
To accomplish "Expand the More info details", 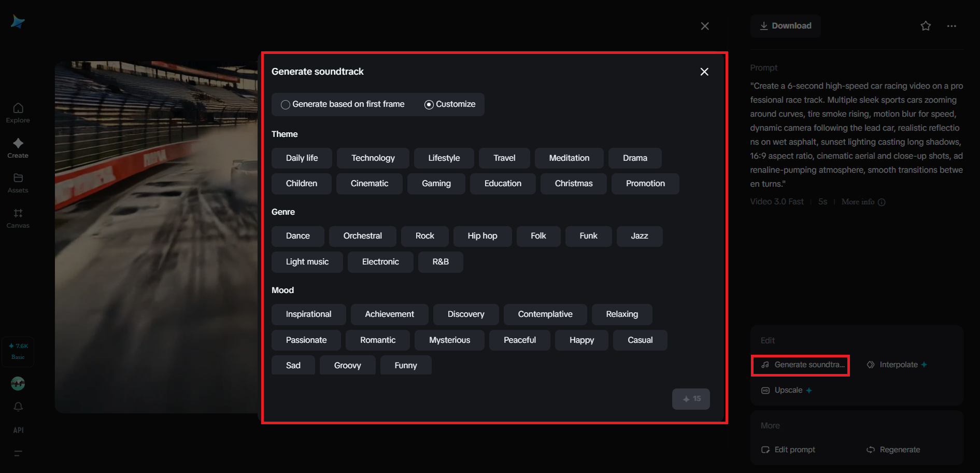I will tap(863, 202).
